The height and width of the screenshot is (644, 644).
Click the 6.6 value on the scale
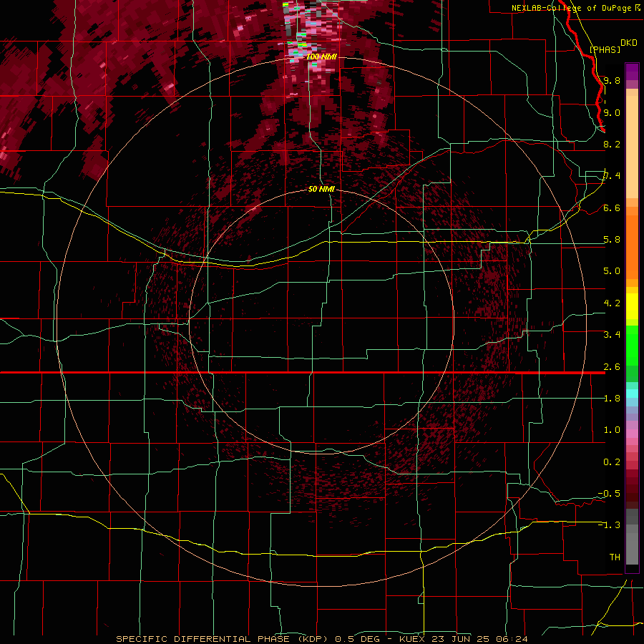pyautogui.click(x=612, y=208)
